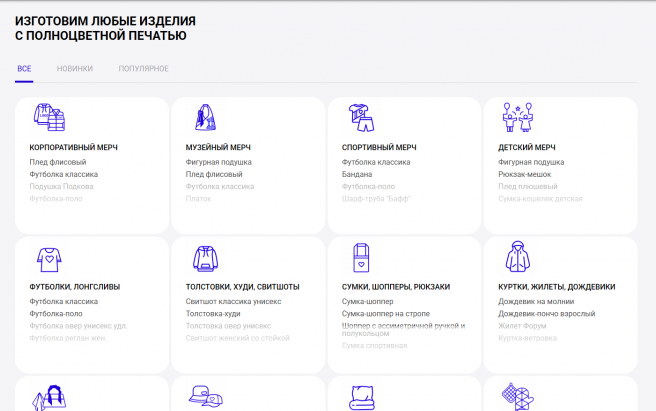Viewport: 656px width, 411px height.
Task: Click Толстовка овер унисекс item
Action: [x=228, y=326]
